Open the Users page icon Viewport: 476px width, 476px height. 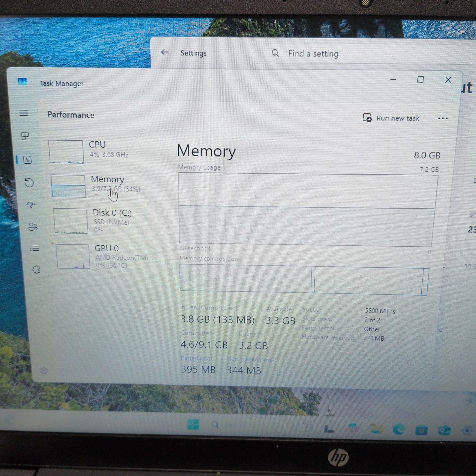[x=33, y=227]
